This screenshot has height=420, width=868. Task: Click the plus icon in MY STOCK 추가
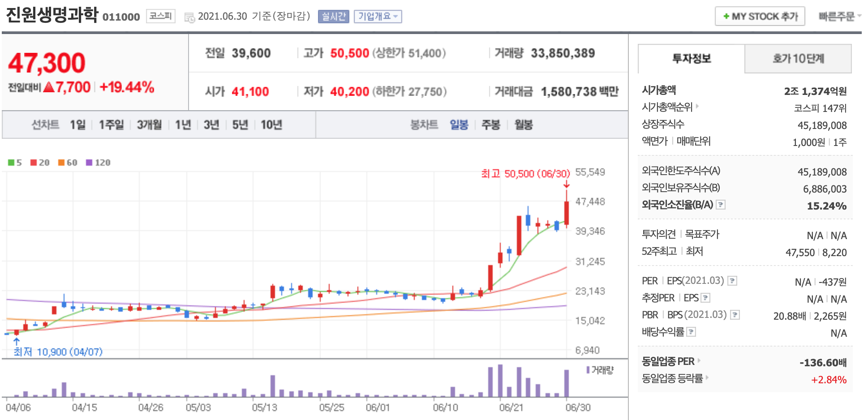point(726,17)
